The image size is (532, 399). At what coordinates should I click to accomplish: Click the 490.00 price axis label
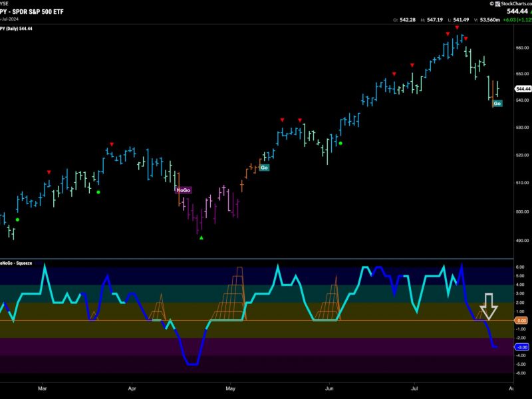tap(522, 241)
